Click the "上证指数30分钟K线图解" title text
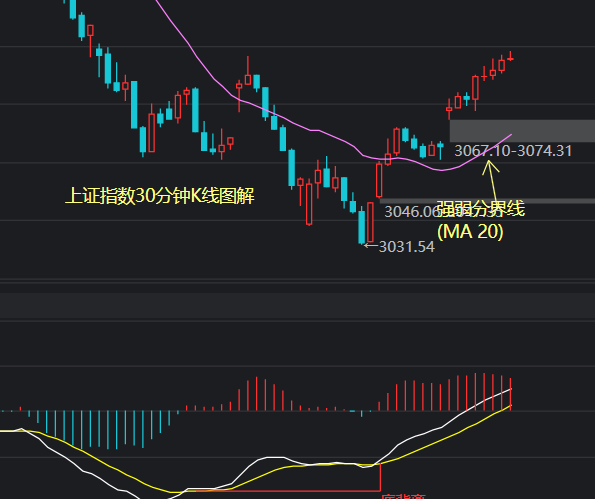Screen dimensions: 595x499 tap(160, 196)
